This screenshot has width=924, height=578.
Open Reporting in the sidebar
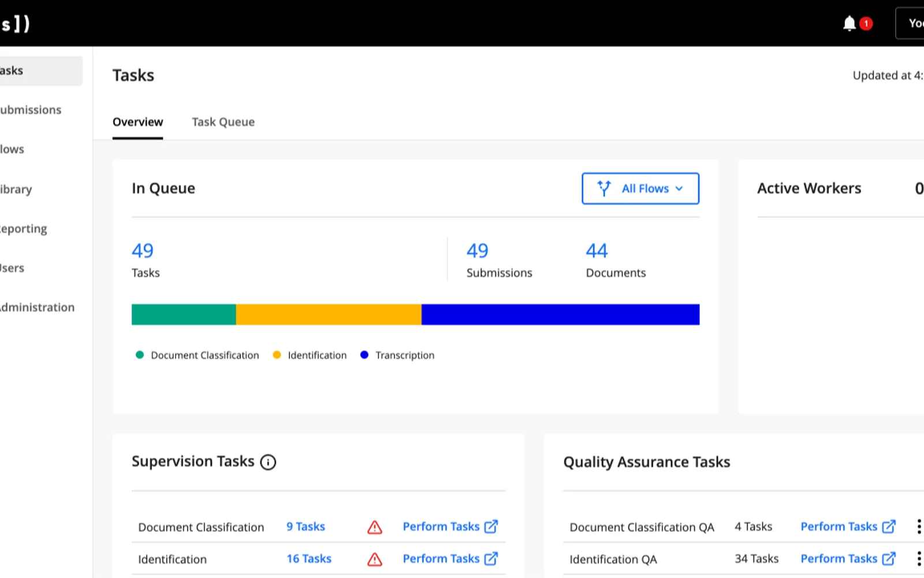24,229
